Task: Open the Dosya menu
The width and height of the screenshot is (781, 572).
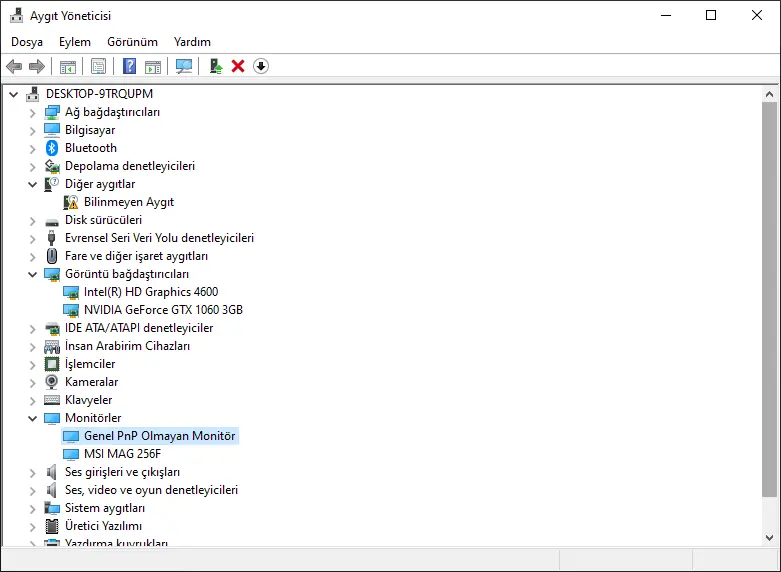Action: click(27, 42)
